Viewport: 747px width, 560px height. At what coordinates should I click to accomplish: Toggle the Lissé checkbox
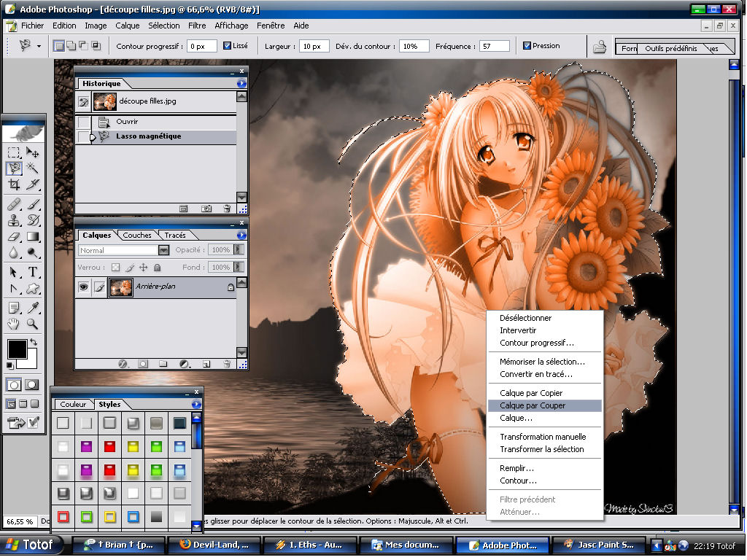tap(228, 46)
